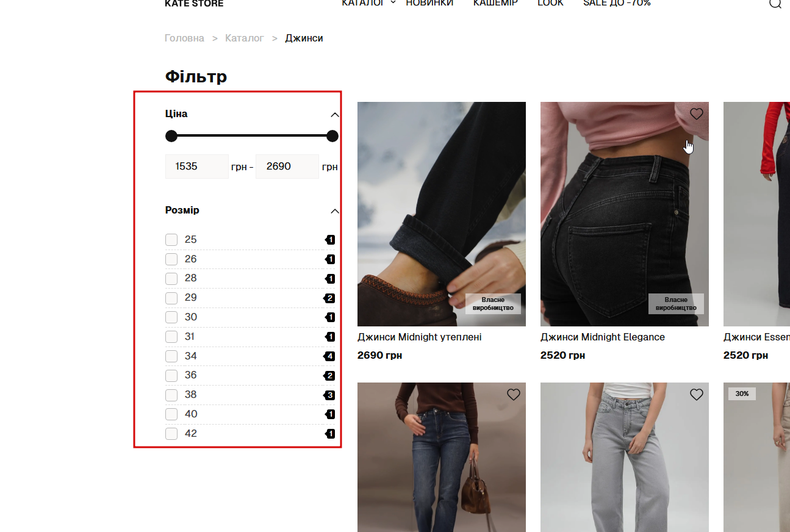This screenshot has width=790, height=532.
Task: Click the Фільтр heading
Action: pos(196,77)
